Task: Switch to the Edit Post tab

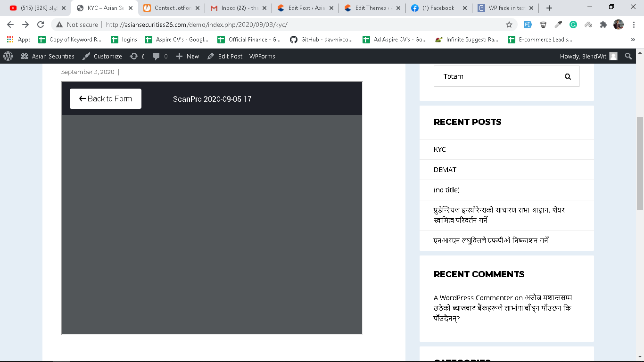Action: [306, 8]
